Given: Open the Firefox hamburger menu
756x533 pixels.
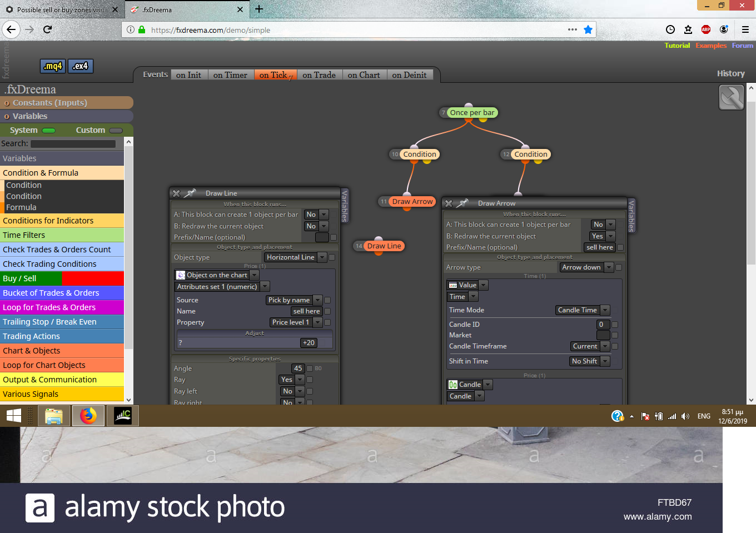Looking at the screenshot, I should pos(745,29).
